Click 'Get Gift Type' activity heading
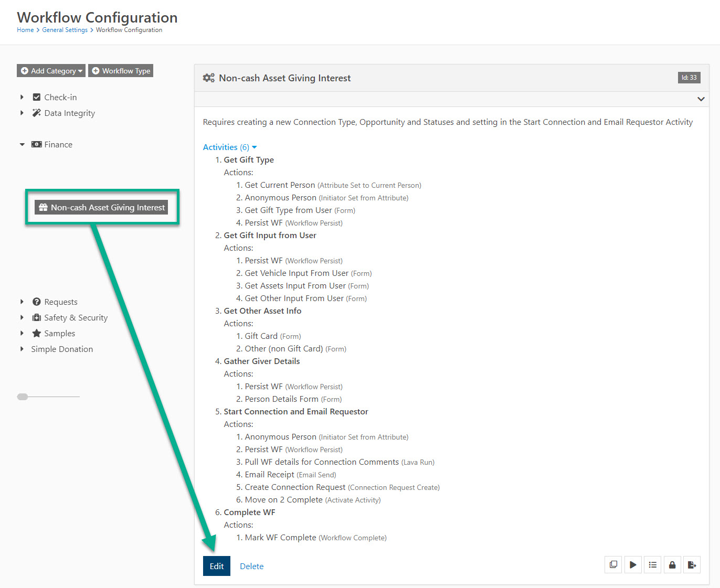 click(249, 160)
